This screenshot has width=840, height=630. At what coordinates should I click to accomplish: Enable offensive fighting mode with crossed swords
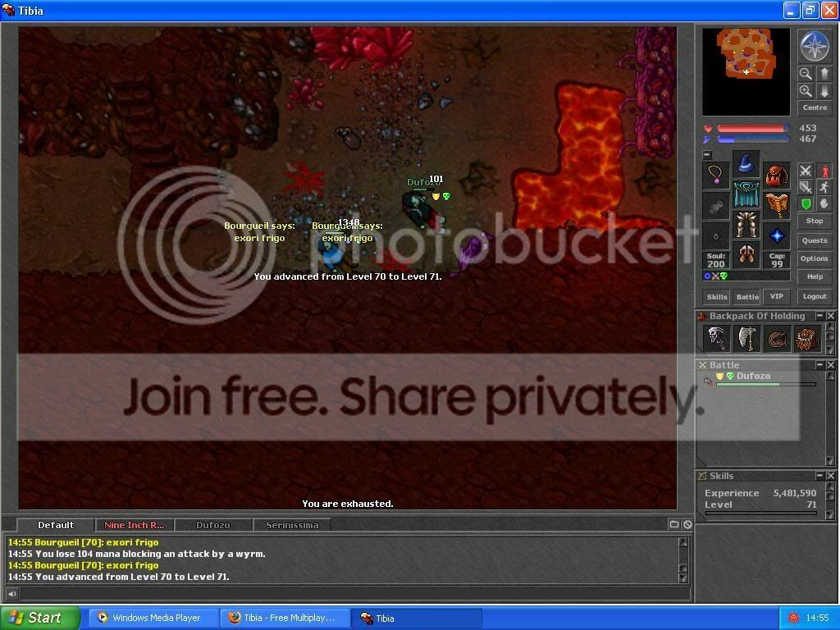[x=806, y=171]
